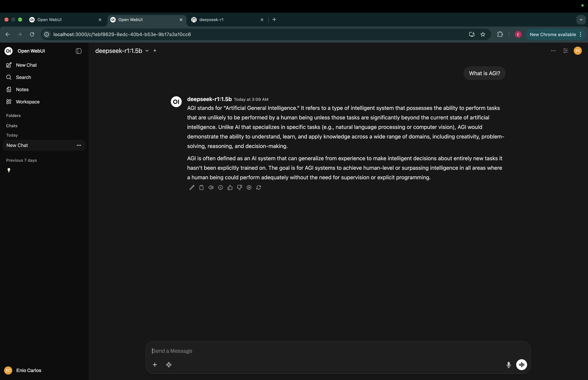Collapse the Chats section

click(12, 126)
